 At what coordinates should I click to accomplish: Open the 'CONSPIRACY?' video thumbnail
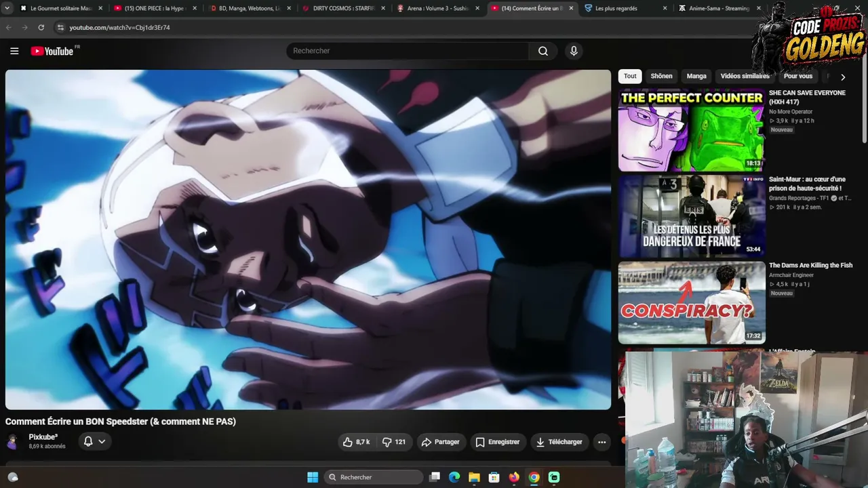click(x=691, y=303)
